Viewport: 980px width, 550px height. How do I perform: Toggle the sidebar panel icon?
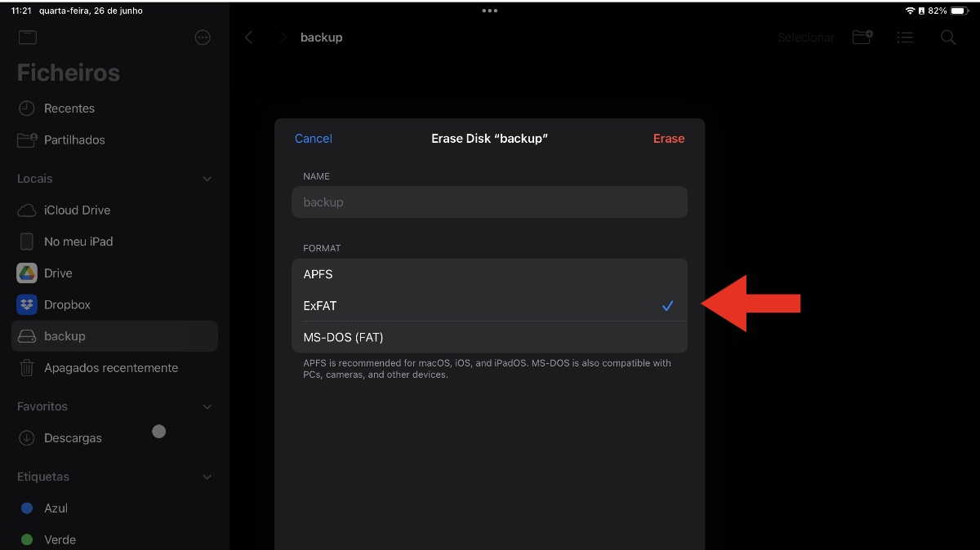pyautogui.click(x=28, y=38)
